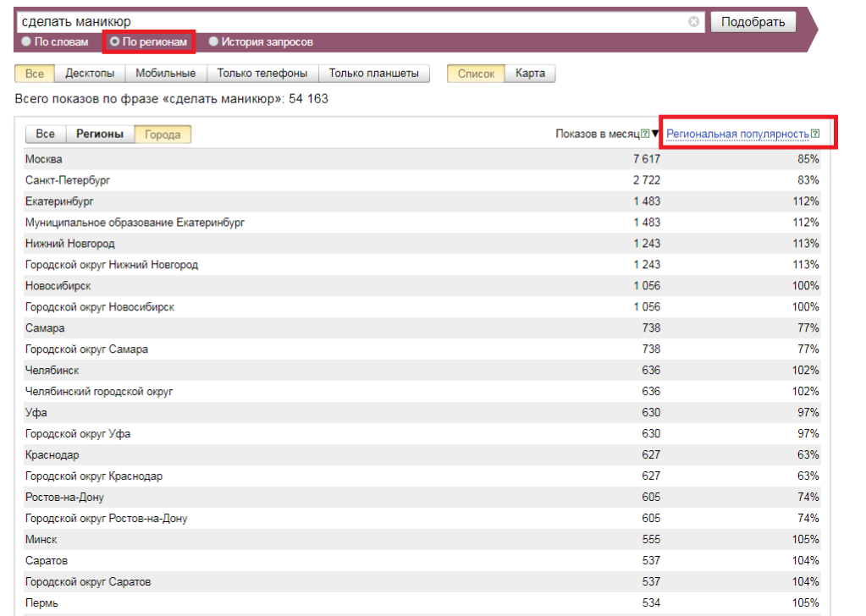Screen dimensions: 866x616
Task: Select the По регионам radio button
Action: pos(114,41)
